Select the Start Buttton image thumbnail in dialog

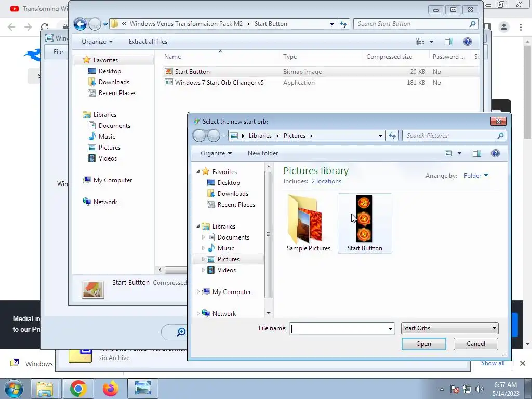tap(364, 223)
